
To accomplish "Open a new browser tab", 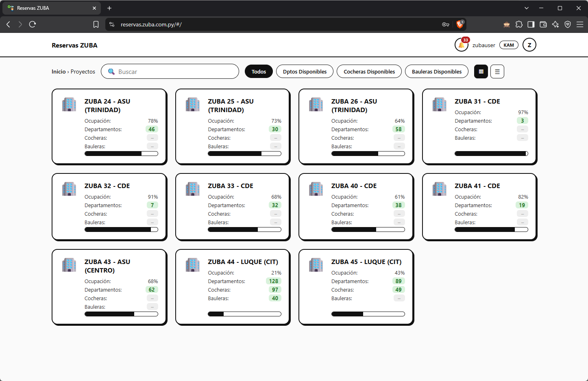I will [109, 8].
